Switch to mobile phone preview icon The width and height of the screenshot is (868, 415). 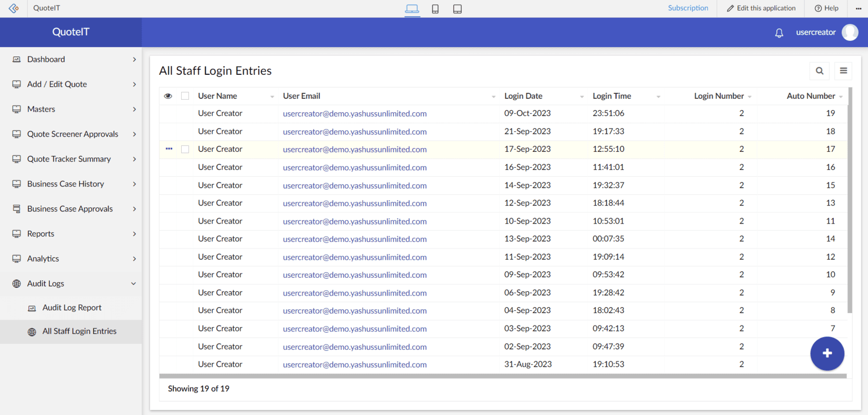click(x=435, y=9)
